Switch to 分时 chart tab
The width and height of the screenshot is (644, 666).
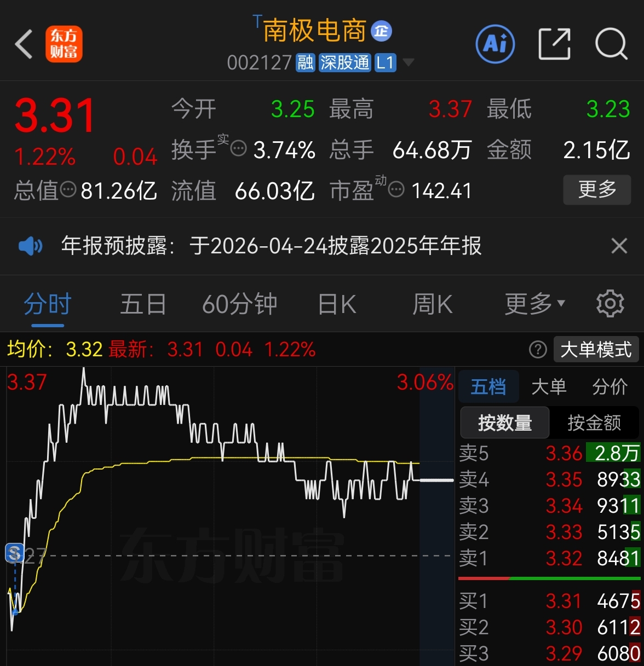pos(48,304)
